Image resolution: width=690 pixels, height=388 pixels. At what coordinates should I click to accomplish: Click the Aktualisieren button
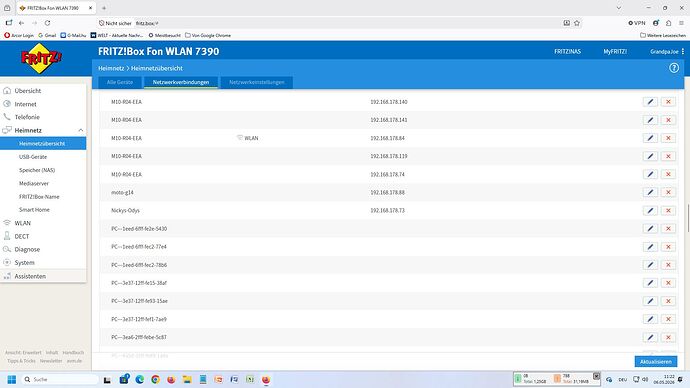coord(656,362)
